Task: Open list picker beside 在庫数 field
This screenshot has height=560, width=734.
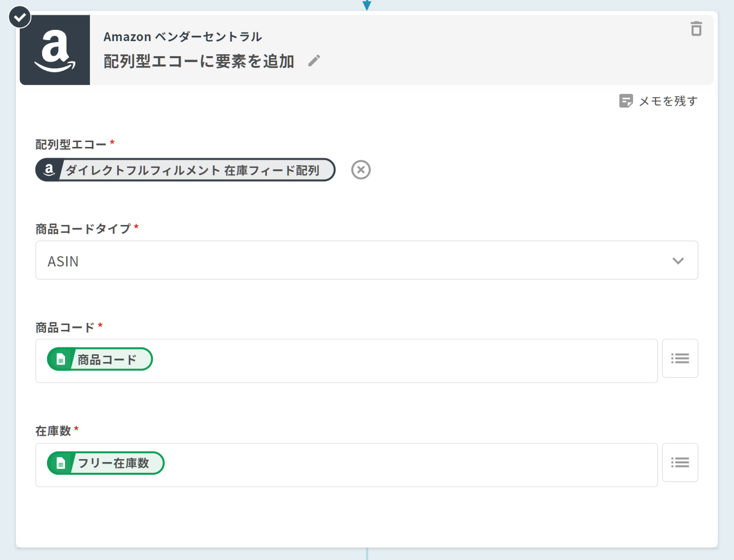Action: pos(680,462)
